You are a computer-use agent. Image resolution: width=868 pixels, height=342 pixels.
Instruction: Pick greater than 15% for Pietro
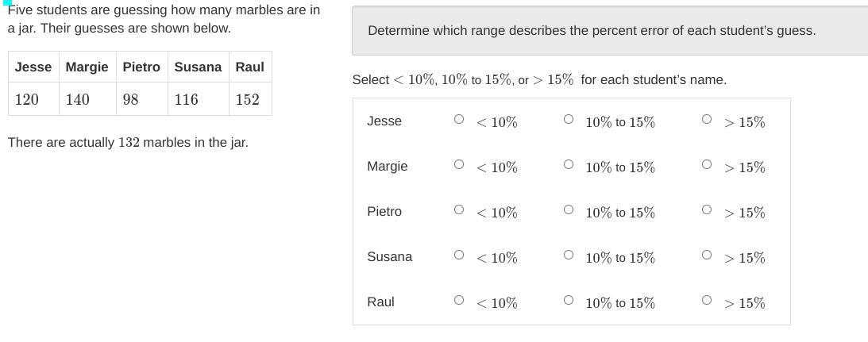tap(707, 210)
